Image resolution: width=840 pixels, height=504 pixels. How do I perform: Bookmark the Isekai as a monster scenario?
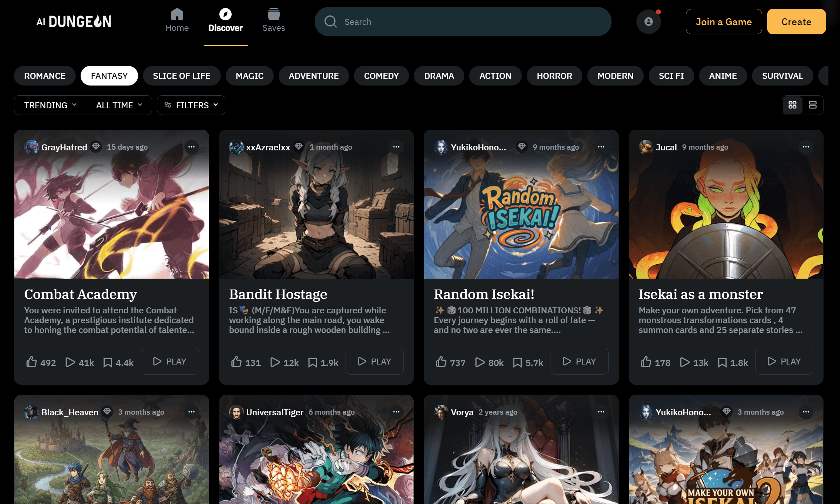(722, 362)
